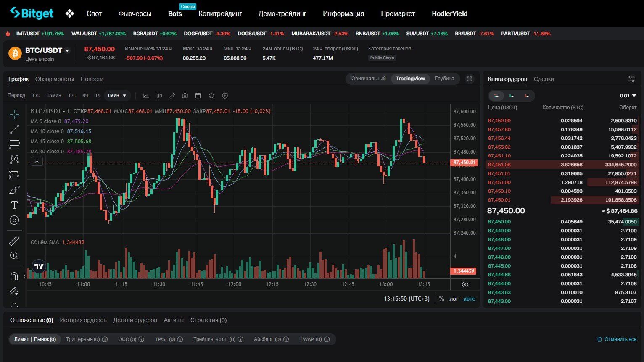Show only buy orders in order book
Viewport: 644px width, 362px height.
512,96
